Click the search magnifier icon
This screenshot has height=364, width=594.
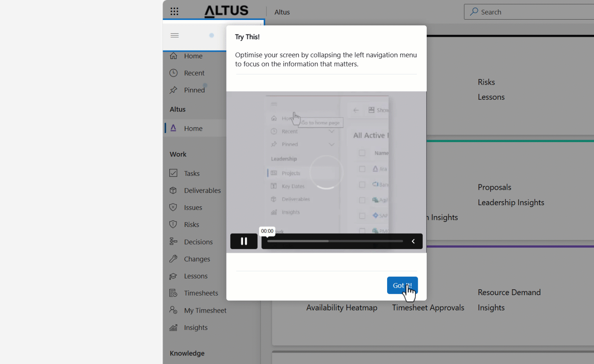click(474, 12)
